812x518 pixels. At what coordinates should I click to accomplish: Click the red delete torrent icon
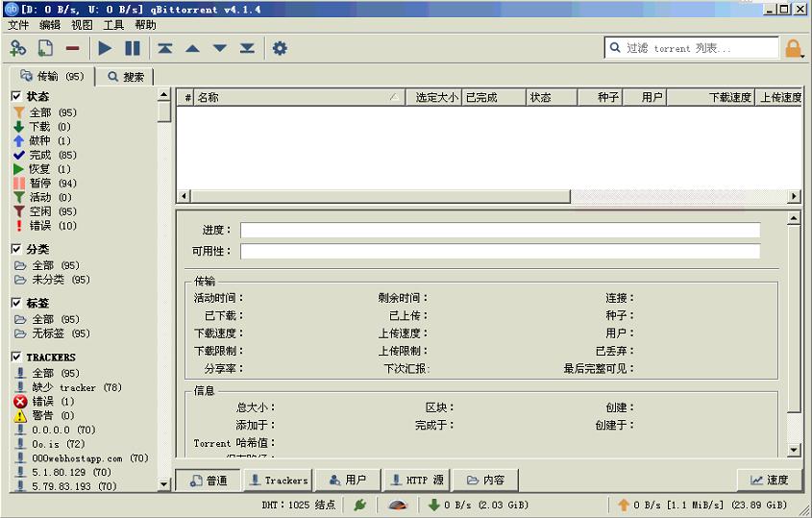tap(72, 49)
